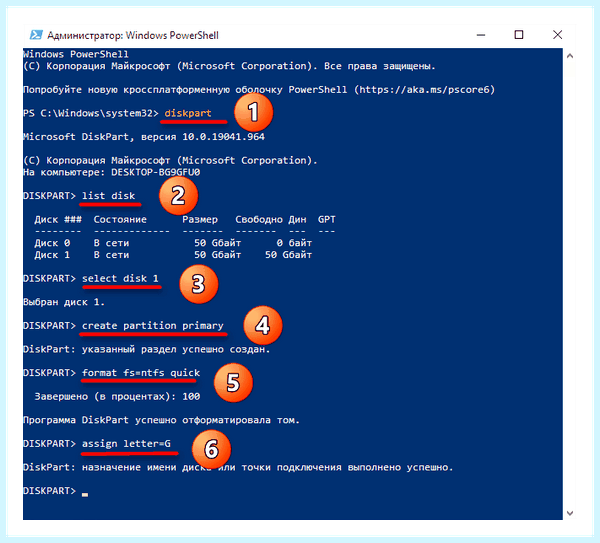The image size is (600, 543).
Task: Click the 'DESKTOP-BG9GFU0' computer name
Action: click(155, 172)
